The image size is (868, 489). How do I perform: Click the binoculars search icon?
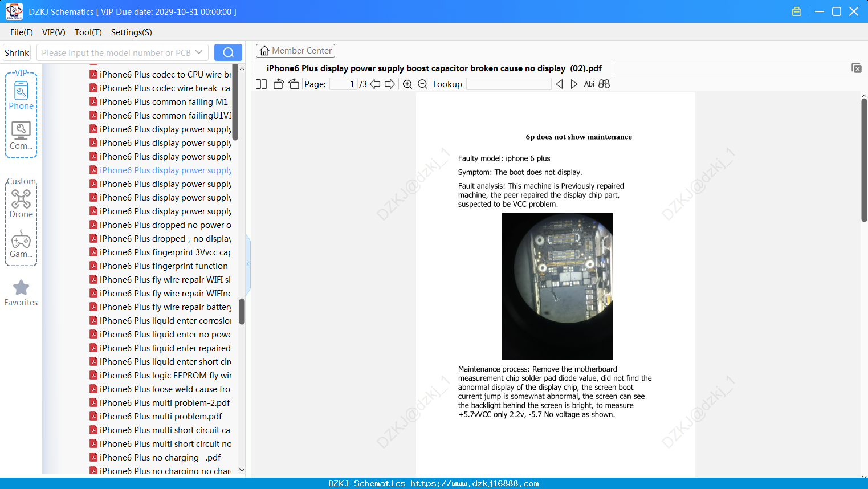[x=604, y=84]
